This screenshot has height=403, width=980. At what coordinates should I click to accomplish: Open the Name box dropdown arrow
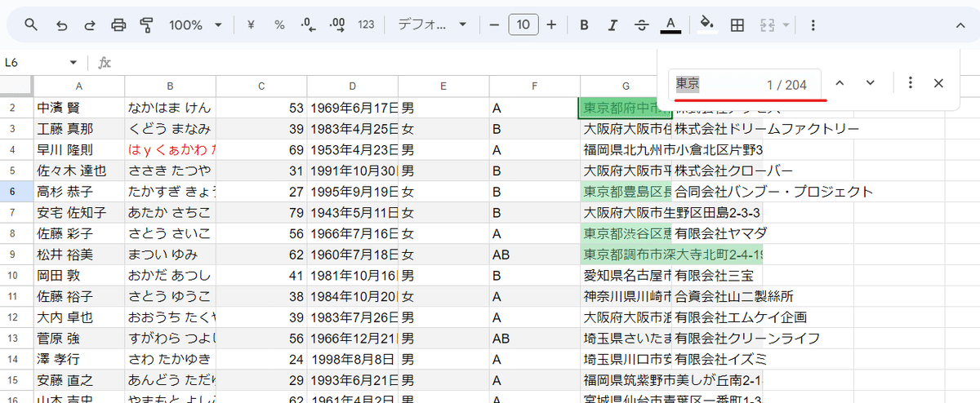pyautogui.click(x=73, y=63)
